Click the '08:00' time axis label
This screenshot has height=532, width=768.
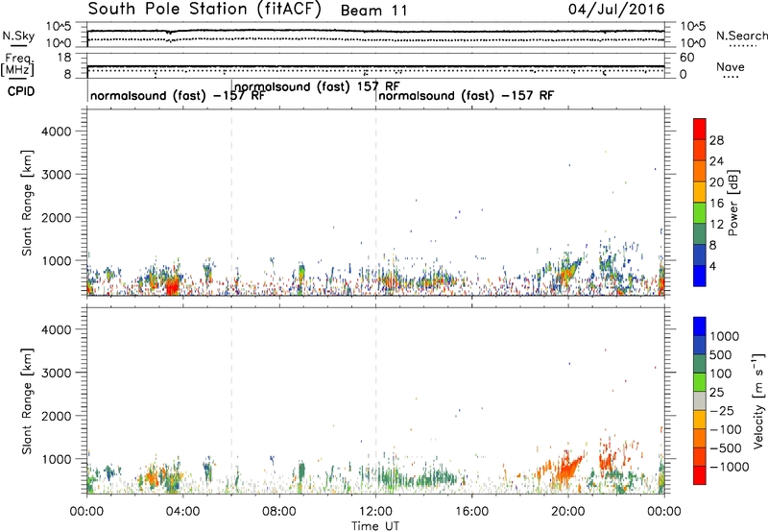pyautogui.click(x=279, y=511)
